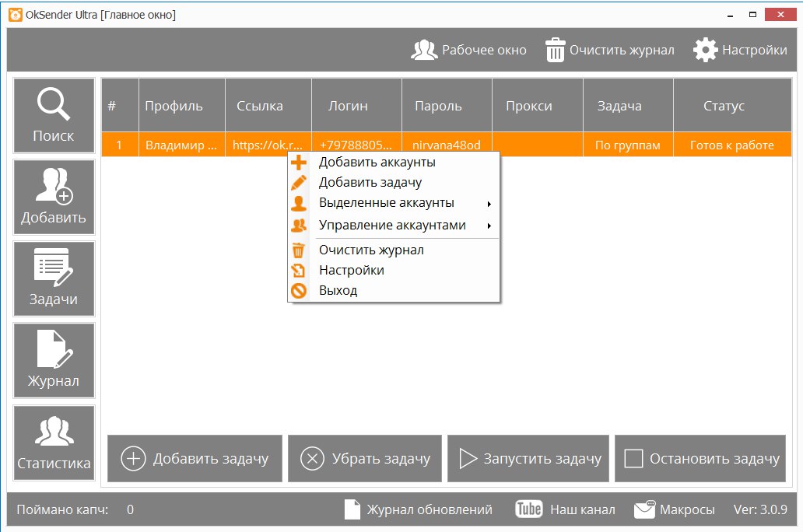Choose Выход in the context menu
The height and width of the screenshot is (532, 803).
point(338,291)
